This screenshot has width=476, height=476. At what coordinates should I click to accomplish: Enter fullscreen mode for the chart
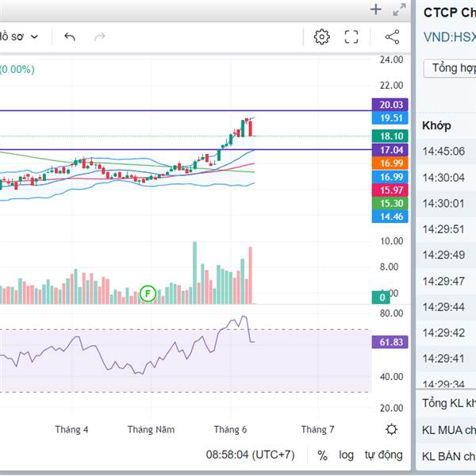351,36
